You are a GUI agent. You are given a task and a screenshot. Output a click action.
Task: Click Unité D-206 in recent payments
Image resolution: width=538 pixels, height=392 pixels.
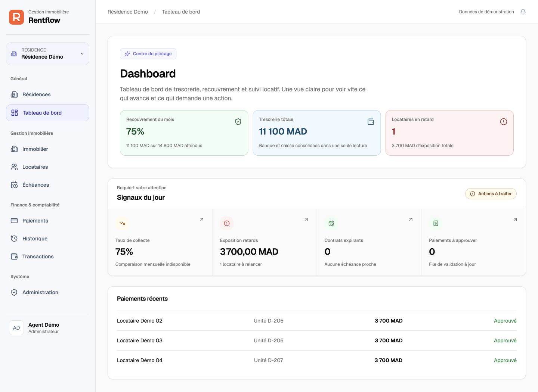(269, 340)
